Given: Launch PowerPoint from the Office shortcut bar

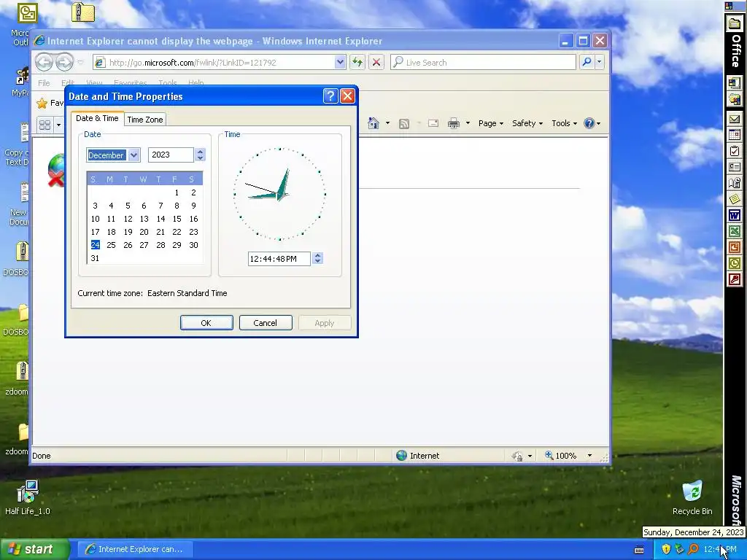Looking at the screenshot, I should click(735, 247).
